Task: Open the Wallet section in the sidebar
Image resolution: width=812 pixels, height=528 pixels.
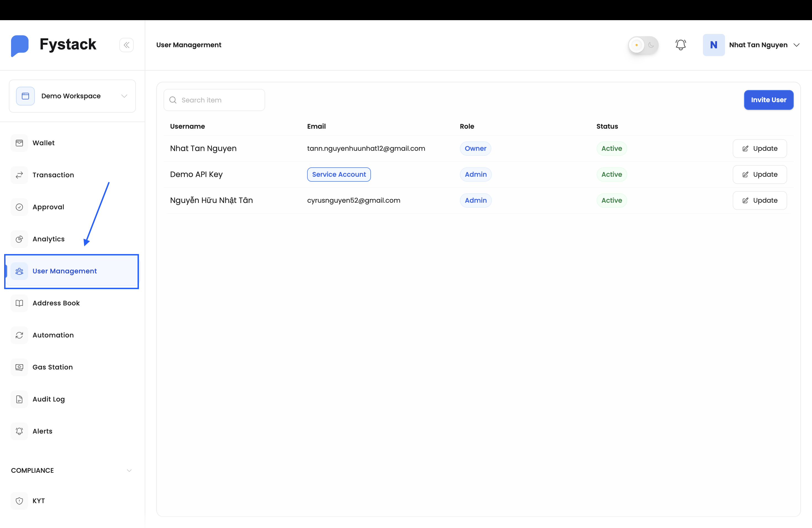Action: [x=43, y=143]
